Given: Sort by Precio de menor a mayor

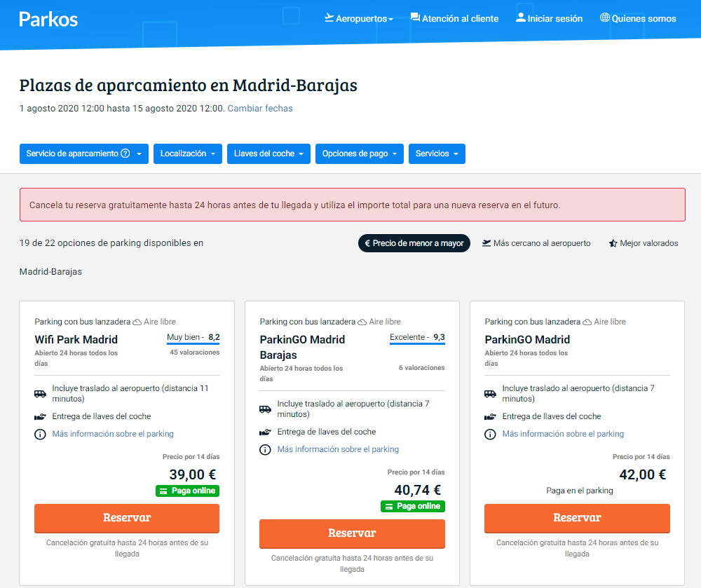Looking at the screenshot, I should click(414, 243).
